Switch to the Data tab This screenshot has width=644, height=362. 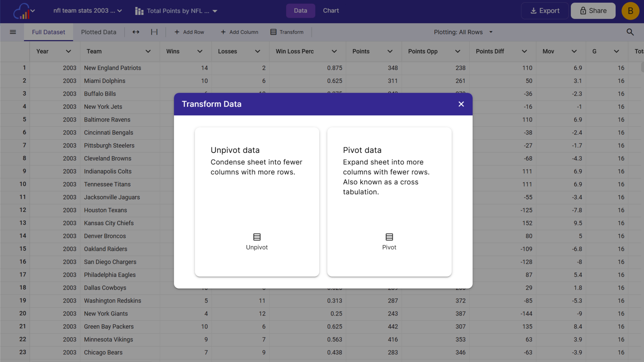pyautogui.click(x=301, y=11)
